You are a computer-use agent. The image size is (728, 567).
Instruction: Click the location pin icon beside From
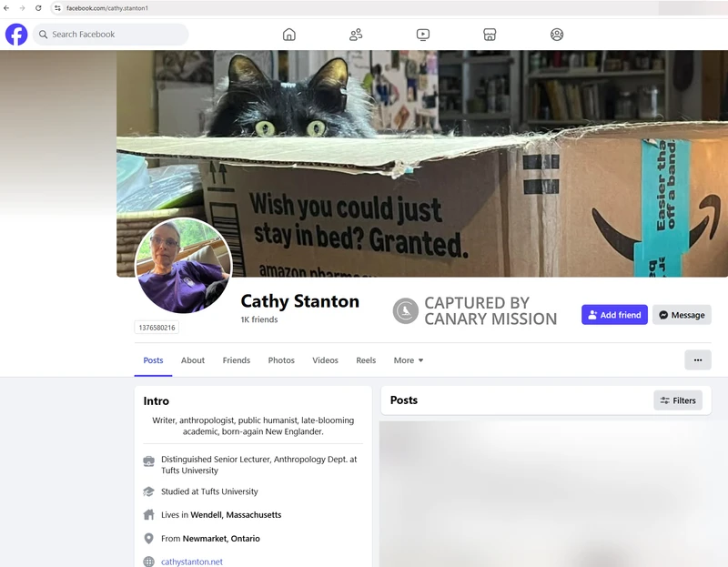148,538
